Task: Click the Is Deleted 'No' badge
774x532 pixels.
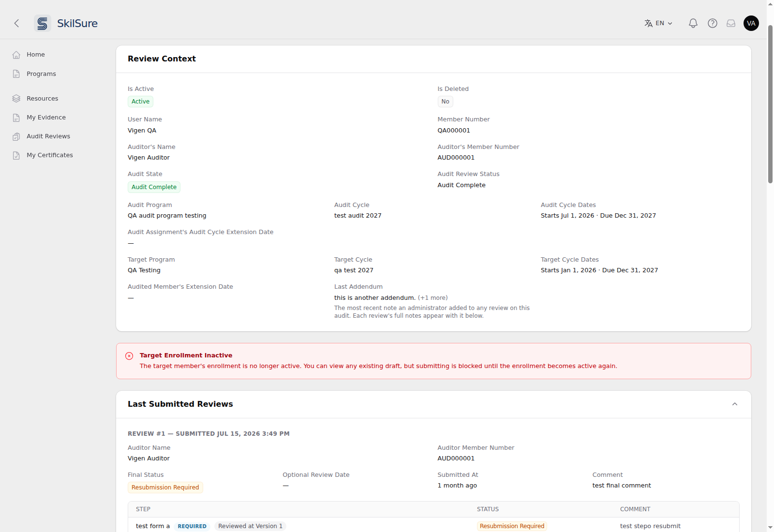Action: (x=445, y=102)
